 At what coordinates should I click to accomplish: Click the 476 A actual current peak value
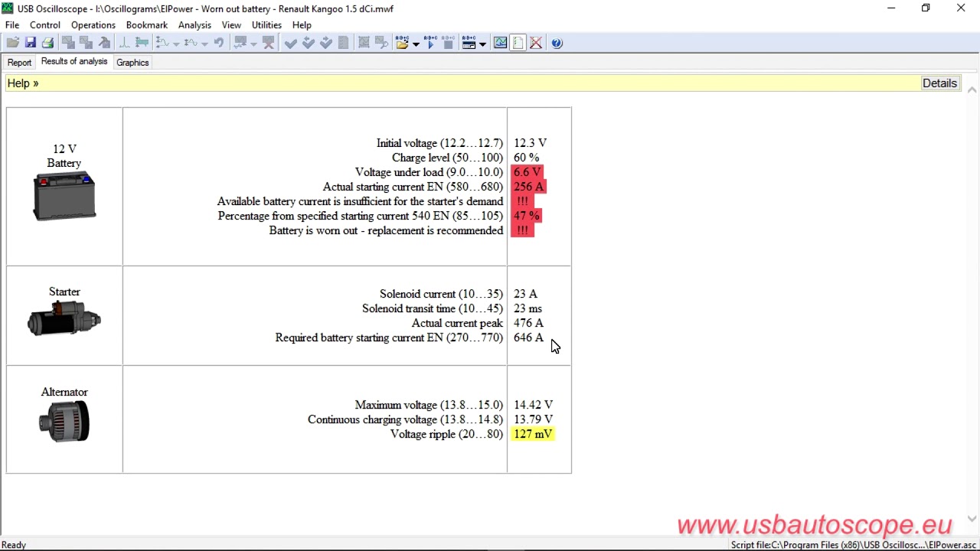click(528, 323)
